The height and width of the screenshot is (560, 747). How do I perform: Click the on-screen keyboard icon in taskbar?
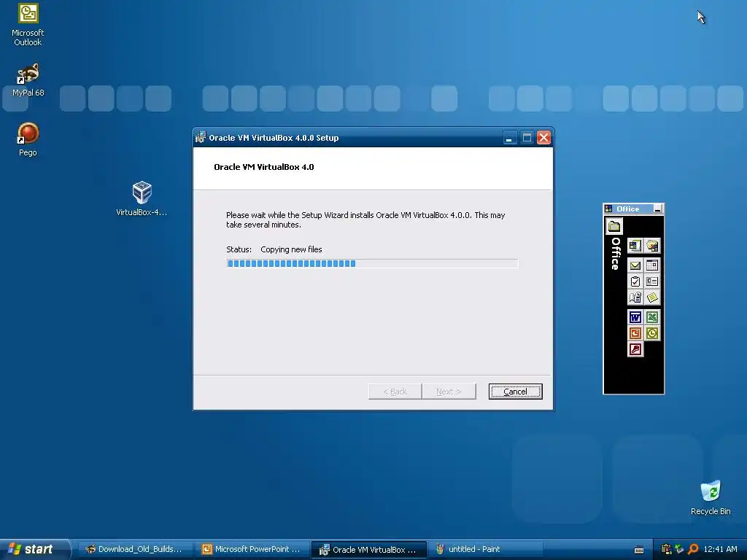click(x=639, y=550)
